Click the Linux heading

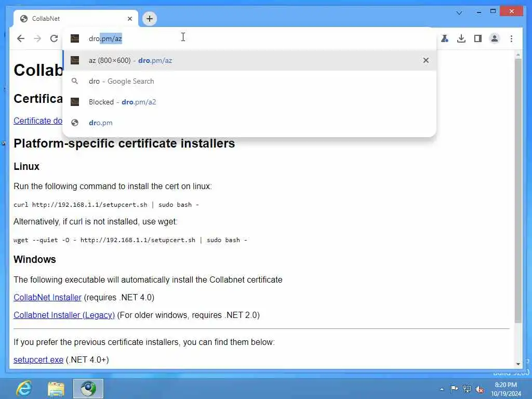tap(26, 167)
